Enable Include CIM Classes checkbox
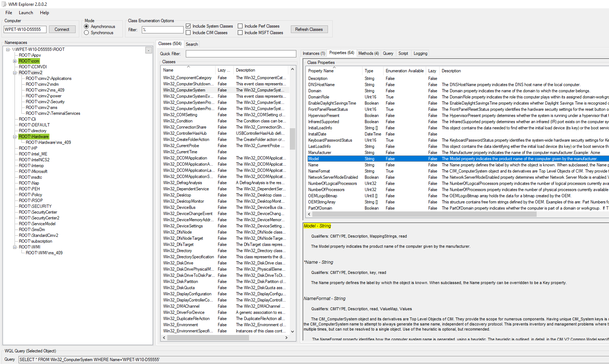This screenshot has width=609, height=364. (x=188, y=33)
